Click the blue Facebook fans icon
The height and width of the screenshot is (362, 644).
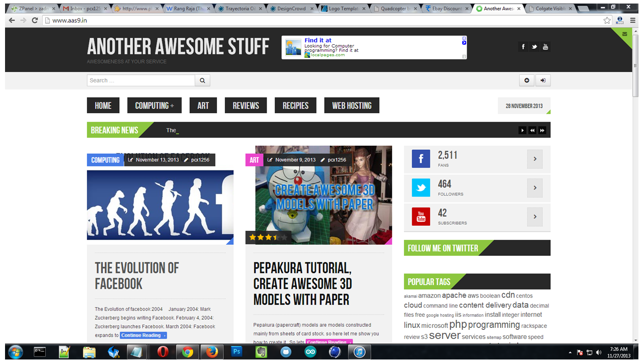(x=421, y=159)
